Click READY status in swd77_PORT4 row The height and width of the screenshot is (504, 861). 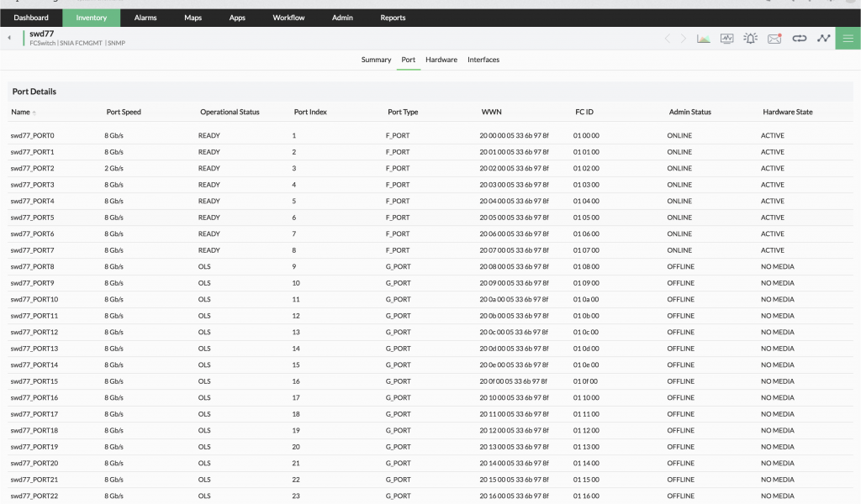pos(209,202)
